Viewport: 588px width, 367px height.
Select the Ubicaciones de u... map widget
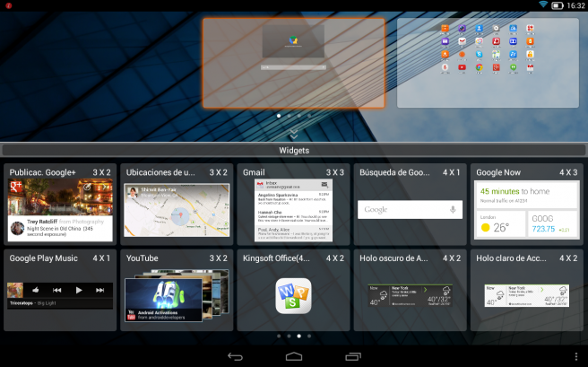pos(177,205)
